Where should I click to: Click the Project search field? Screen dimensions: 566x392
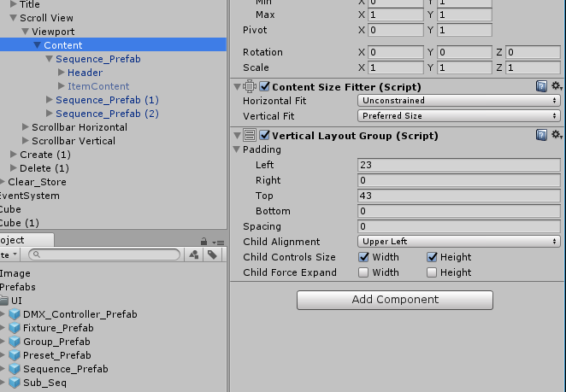pos(104,255)
